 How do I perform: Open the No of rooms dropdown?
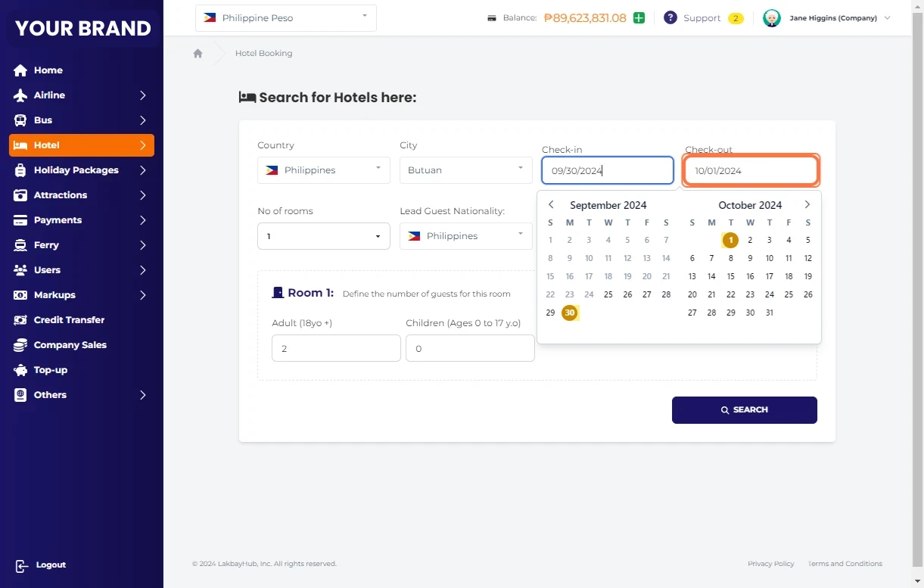click(x=323, y=236)
